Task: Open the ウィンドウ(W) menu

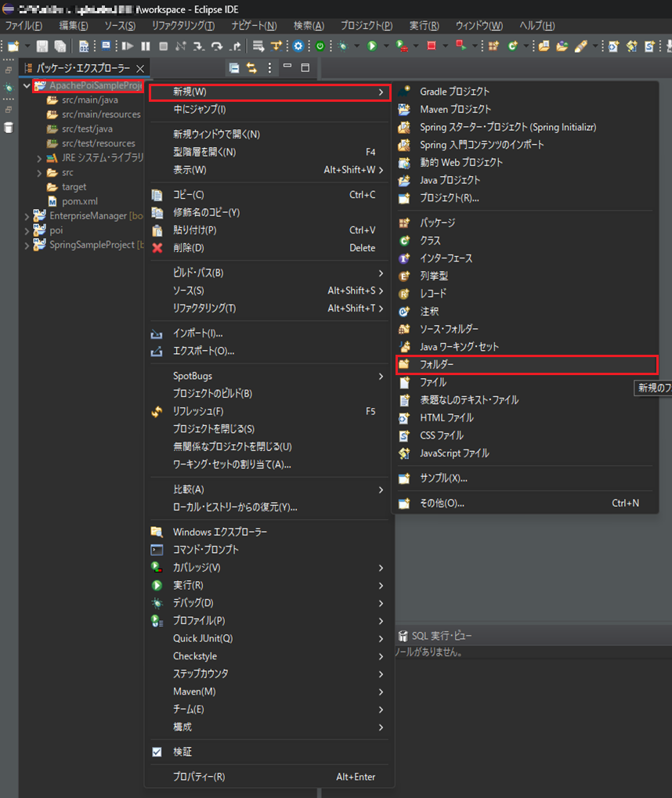Action: [479, 25]
